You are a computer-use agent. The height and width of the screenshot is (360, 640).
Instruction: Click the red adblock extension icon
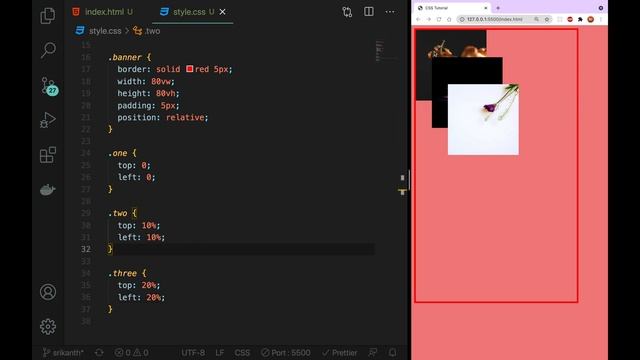click(570, 19)
